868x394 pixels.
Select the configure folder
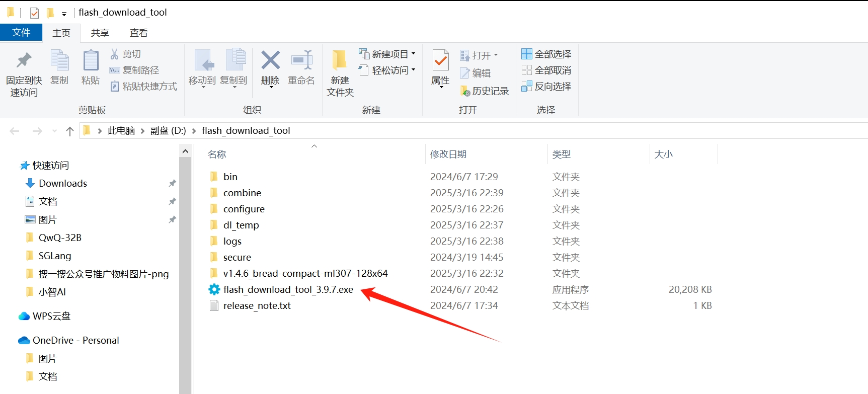pyautogui.click(x=244, y=209)
